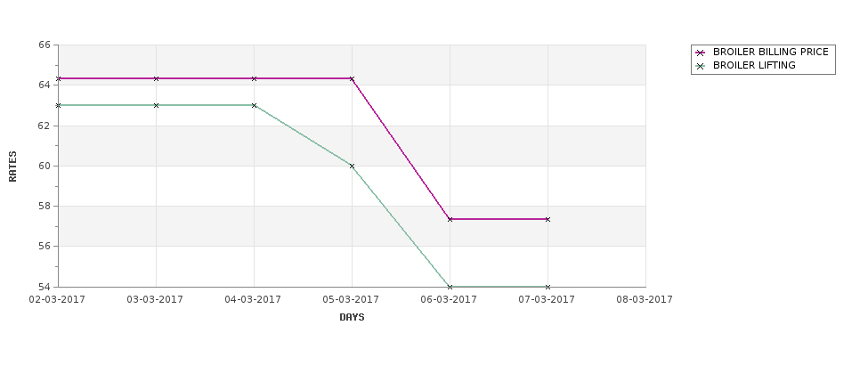The image size is (868, 382).
Task: Click billing price point on 06-03-2017
Action: coord(450,219)
